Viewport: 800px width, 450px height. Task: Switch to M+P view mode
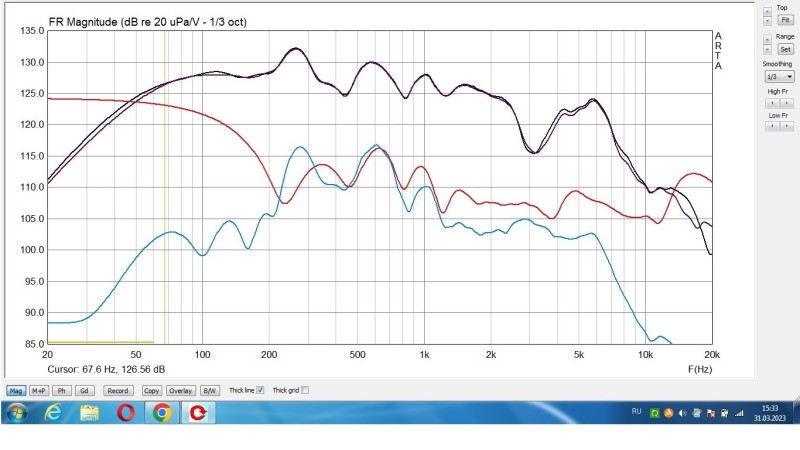[x=39, y=391]
